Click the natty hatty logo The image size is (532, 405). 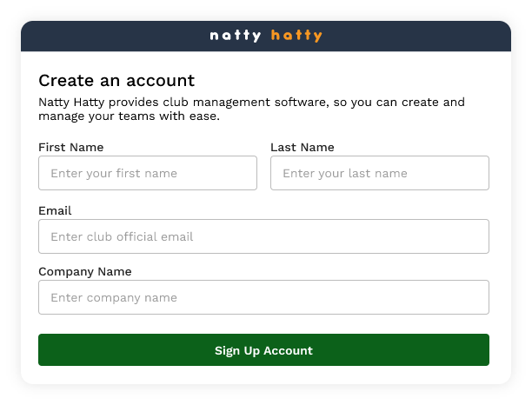coord(266,36)
